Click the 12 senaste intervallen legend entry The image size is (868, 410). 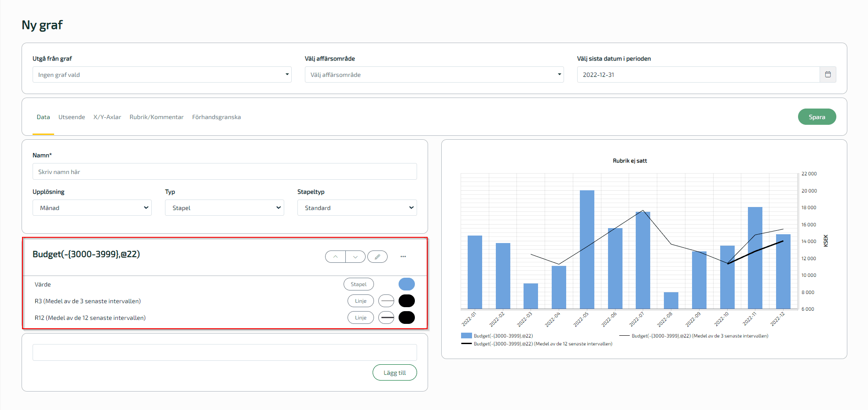(x=537, y=344)
